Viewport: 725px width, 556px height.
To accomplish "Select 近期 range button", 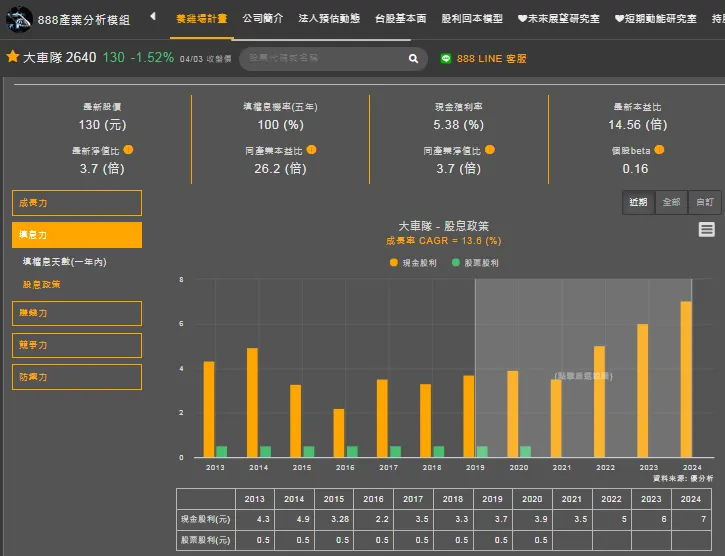I will tap(639, 202).
